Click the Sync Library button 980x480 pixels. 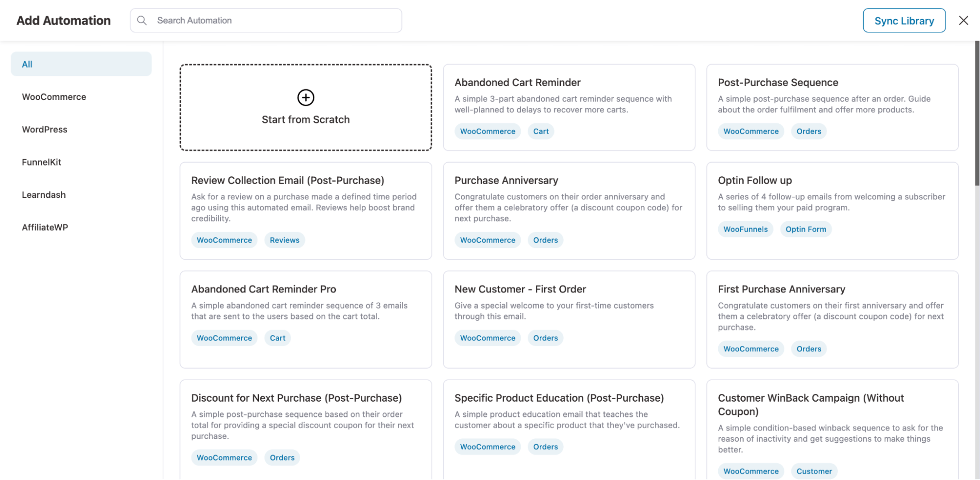pyautogui.click(x=904, y=21)
